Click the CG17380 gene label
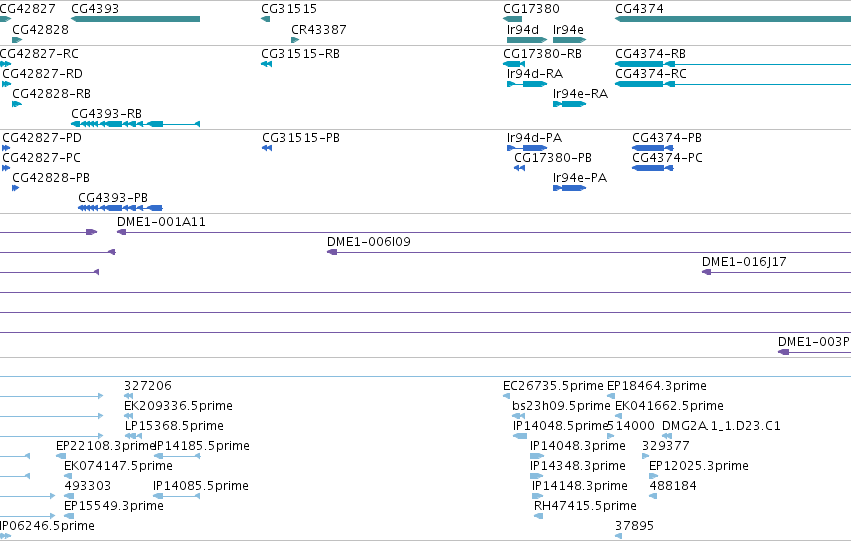The height and width of the screenshot is (541, 851). click(x=531, y=9)
